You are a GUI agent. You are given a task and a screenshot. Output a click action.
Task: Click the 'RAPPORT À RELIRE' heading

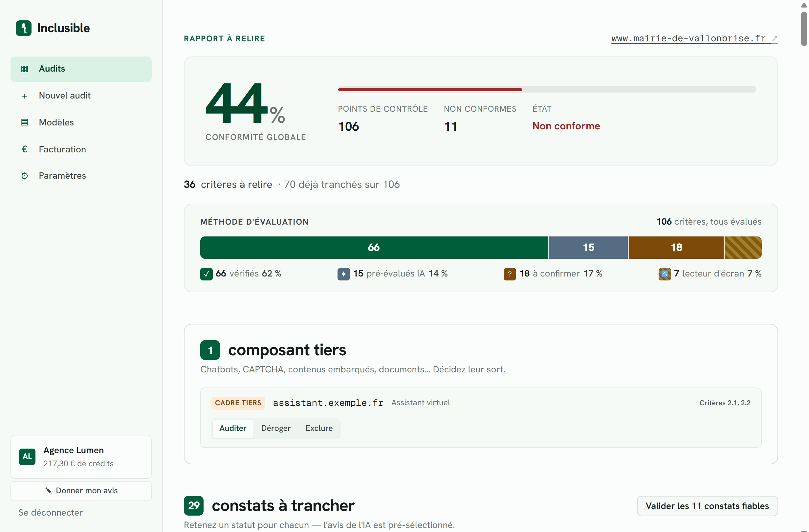click(224, 39)
